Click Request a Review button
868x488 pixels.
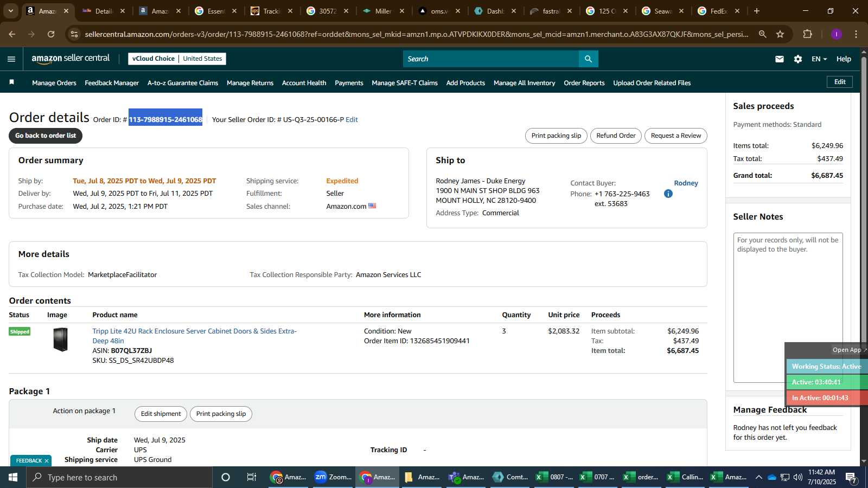click(676, 136)
